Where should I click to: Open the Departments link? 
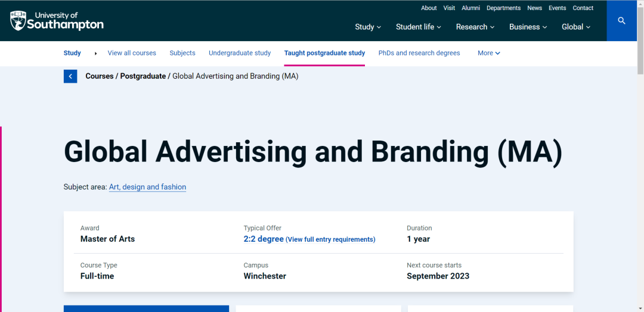pyautogui.click(x=503, y=8)
